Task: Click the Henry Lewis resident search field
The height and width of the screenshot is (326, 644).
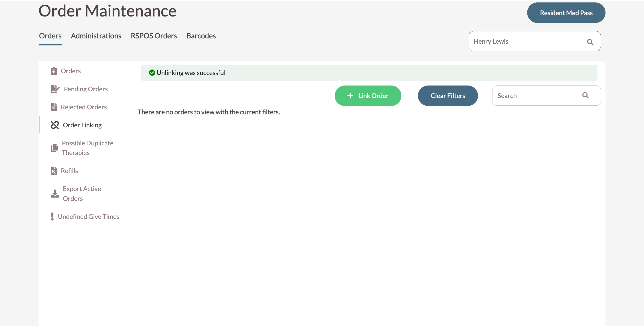Action: (x=525, y=41)
